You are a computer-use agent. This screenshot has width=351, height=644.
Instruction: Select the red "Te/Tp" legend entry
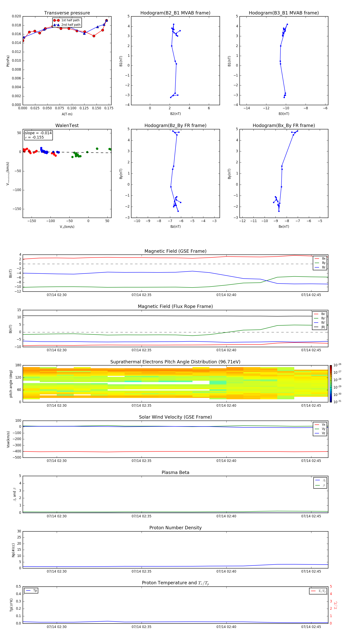[318, 591]
